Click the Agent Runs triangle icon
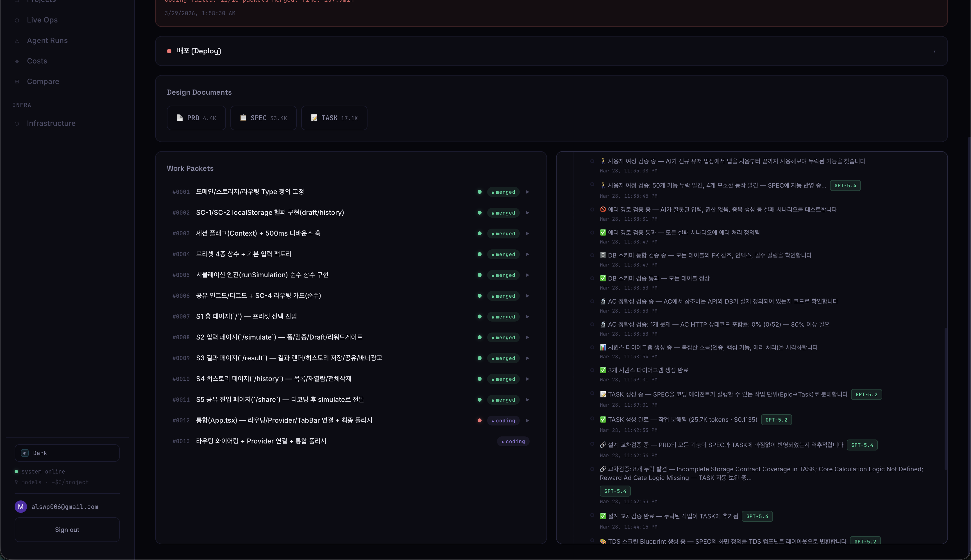The height and width of the screenshot is (560, 971). [17, 41]
